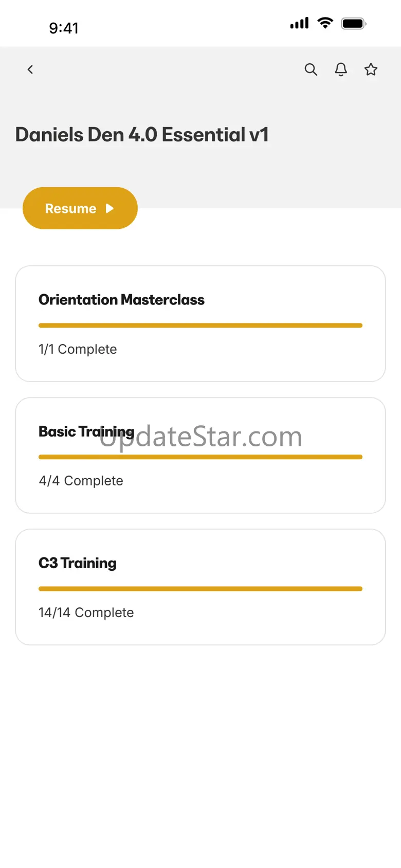Tap the Wi-Fi status icon
Screen dimensions: 401x868
(x=325, y=23)
